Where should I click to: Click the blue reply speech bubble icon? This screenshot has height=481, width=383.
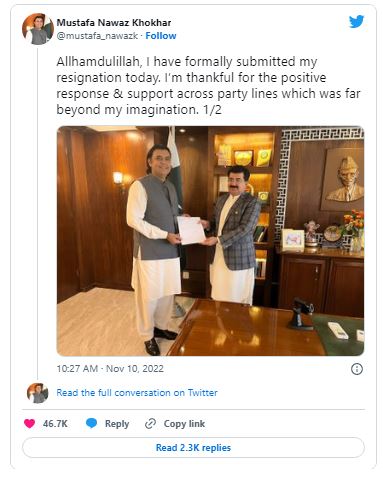(91, 423)
